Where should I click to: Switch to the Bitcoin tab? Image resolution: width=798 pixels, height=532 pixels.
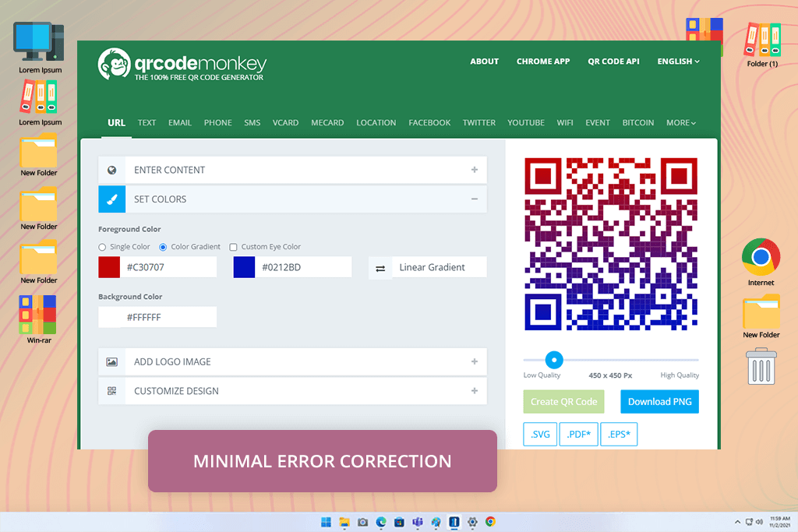click(637, 122)
